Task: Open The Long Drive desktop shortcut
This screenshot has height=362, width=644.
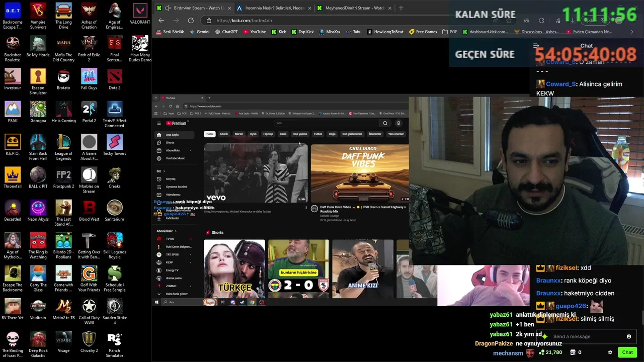Action: [x=63, y=16]
